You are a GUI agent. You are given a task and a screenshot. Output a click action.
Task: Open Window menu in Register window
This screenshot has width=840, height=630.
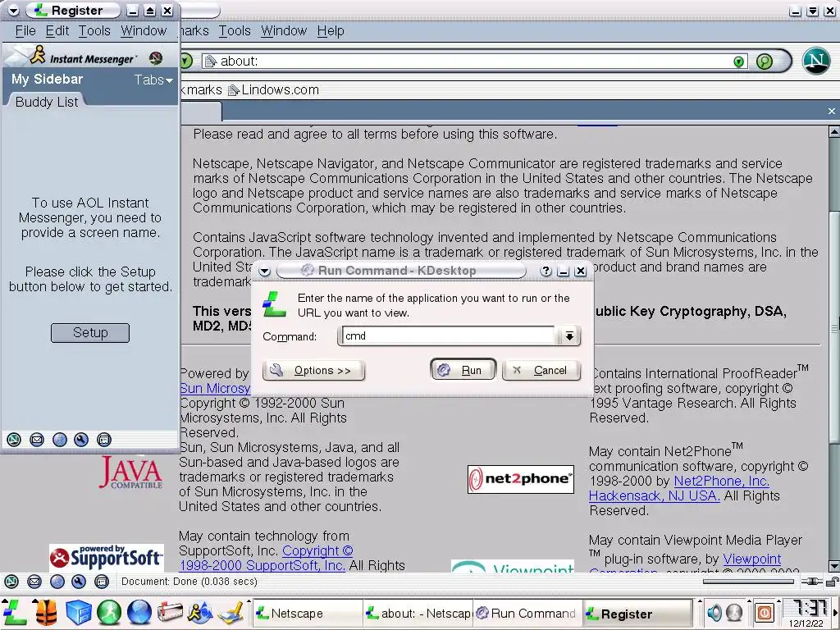pyautogui.click(x=144, y=31)
